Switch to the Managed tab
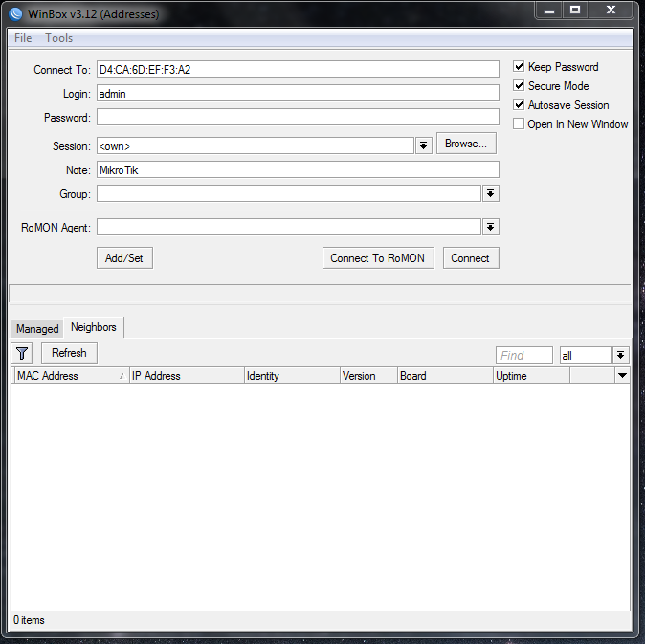 37,328
